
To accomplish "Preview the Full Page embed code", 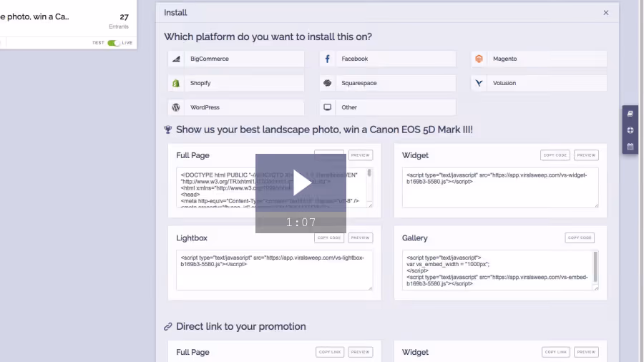I will [361, 155].
